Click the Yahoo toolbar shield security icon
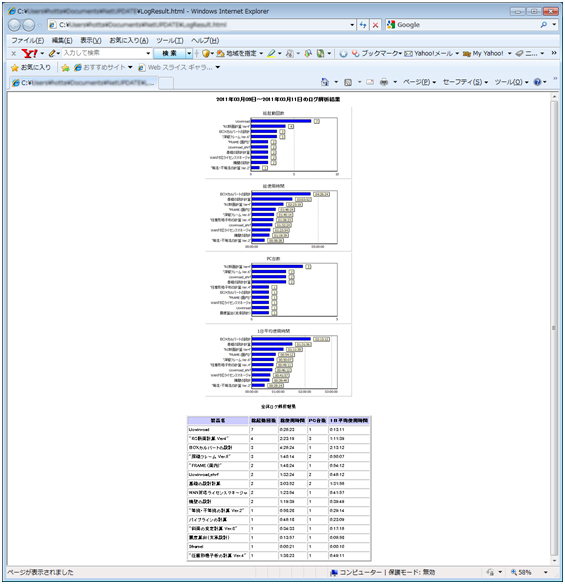 pos(206,54)
